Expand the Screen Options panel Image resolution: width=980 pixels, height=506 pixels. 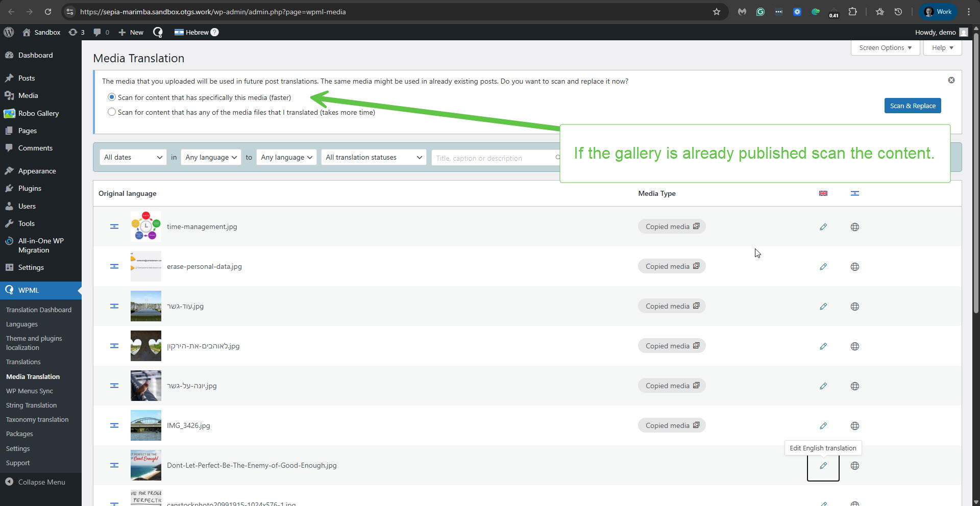click(885, 48)
